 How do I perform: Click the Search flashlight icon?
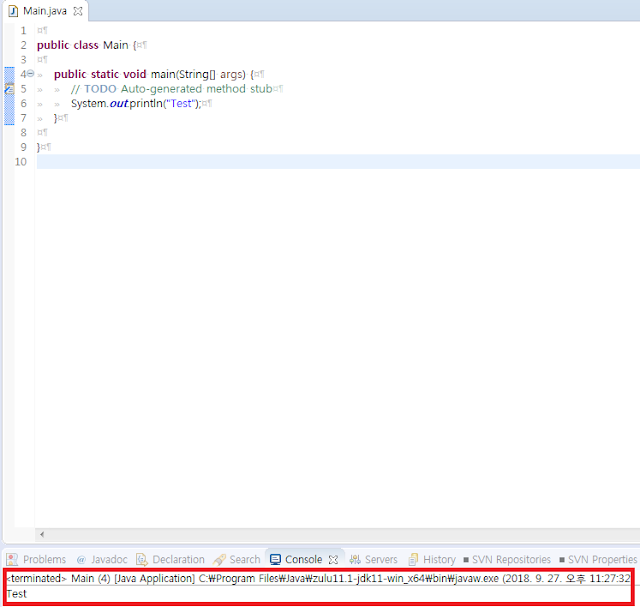219,559
